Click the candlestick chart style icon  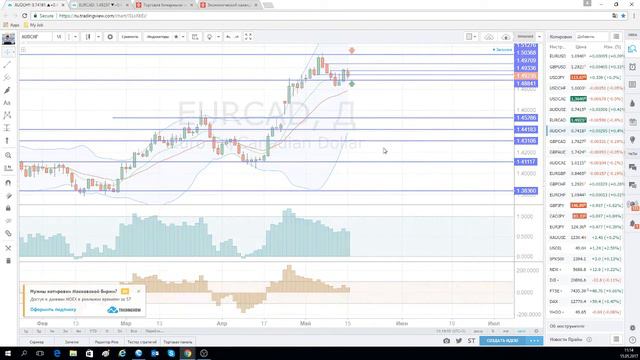click(x=88, y=37)
